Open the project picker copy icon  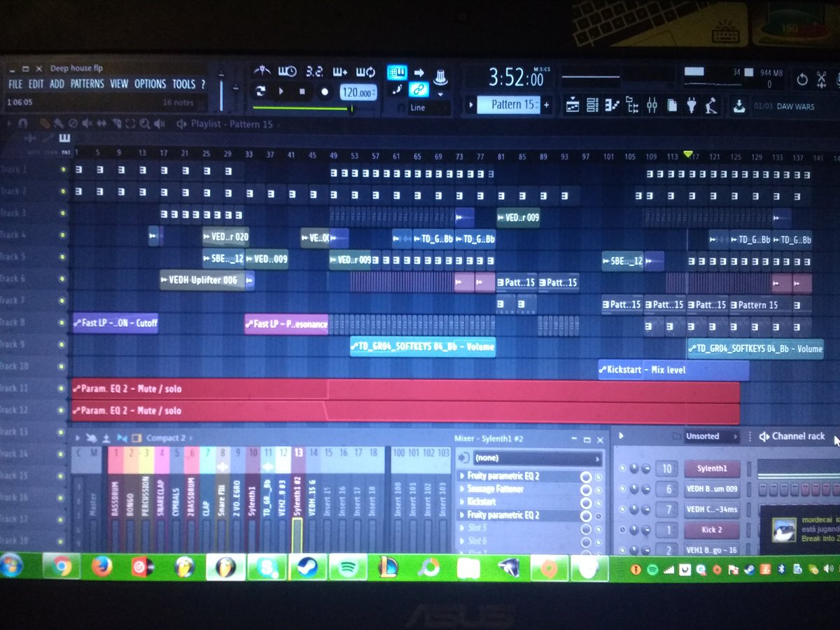coord(672,106)
